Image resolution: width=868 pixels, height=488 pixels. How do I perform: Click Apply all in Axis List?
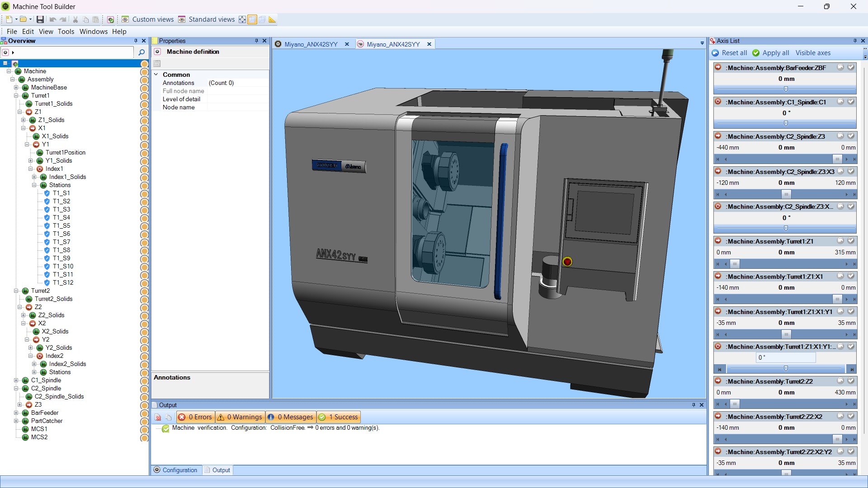[771, 53]
